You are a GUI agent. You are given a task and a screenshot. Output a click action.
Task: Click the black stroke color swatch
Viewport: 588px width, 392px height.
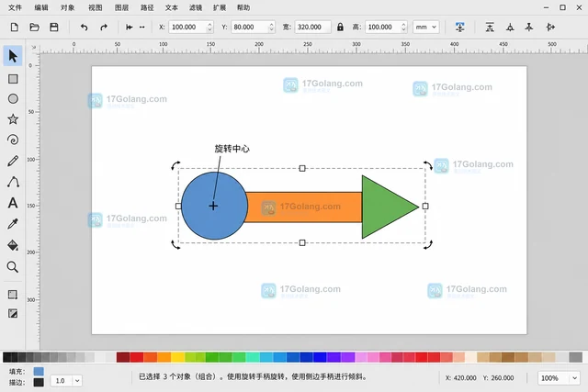[39, 382]
